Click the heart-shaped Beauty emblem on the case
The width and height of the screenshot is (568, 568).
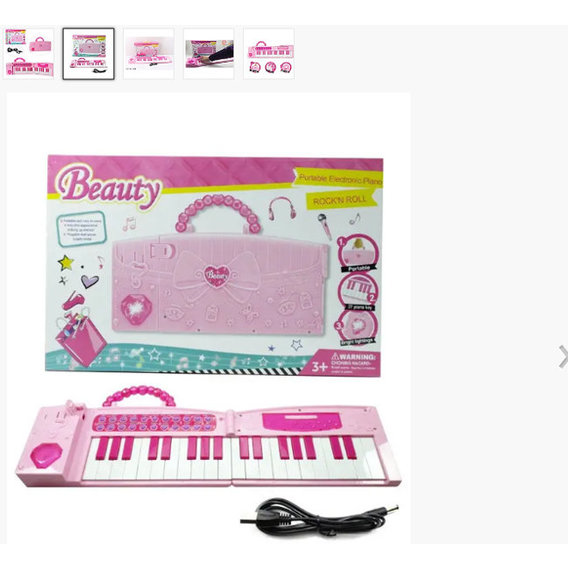pyautogui.click(x=217, y=276)
